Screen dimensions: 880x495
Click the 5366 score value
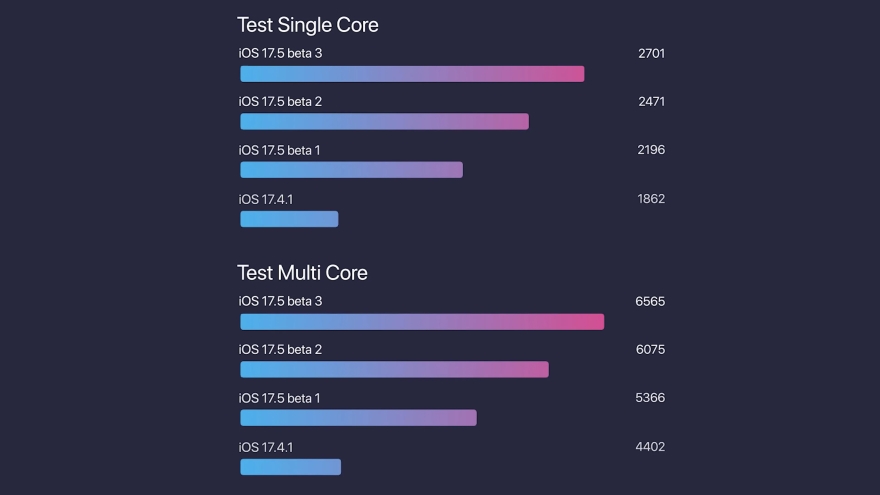point(650,398)
